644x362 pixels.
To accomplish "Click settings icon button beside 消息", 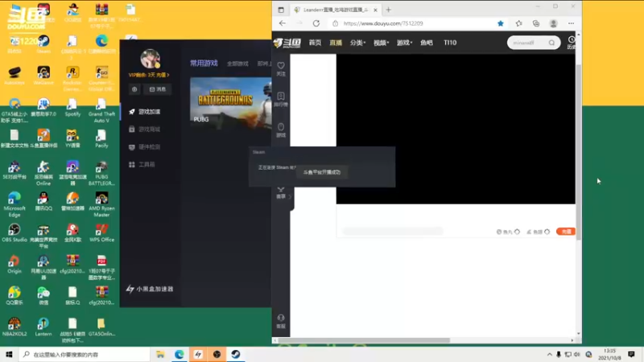I will 134,89.
